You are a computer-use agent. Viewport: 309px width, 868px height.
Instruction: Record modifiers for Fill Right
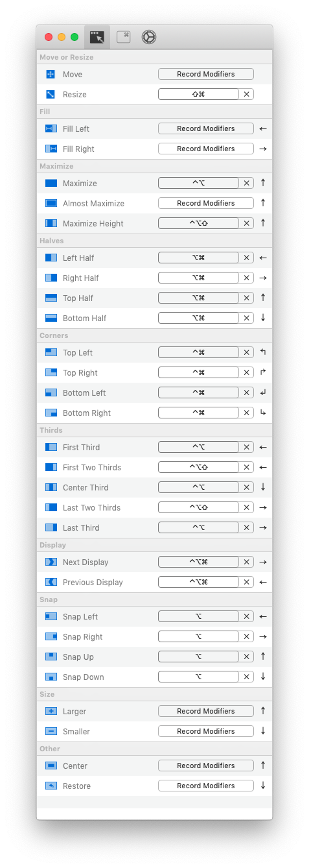[x=206, y=149]
